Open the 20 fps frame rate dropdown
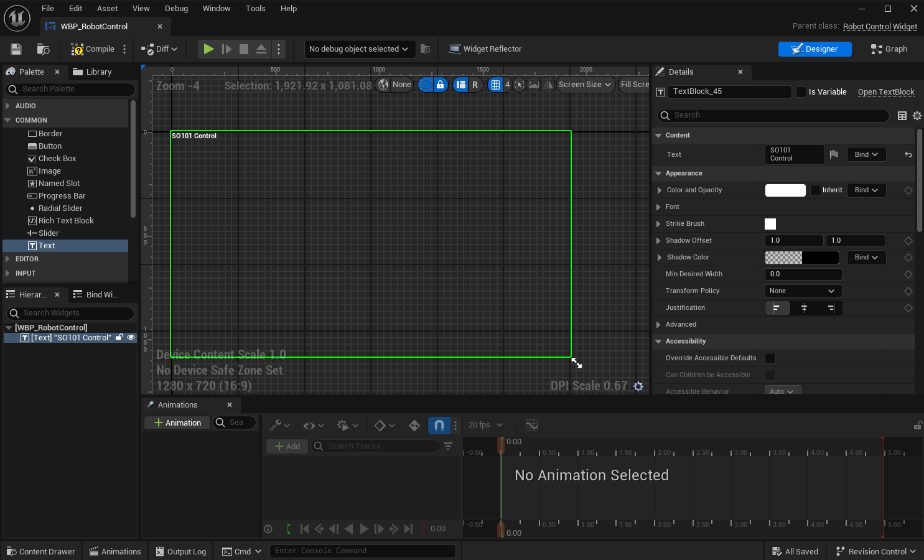The image size is (924, 560). [x=485, y=425]
